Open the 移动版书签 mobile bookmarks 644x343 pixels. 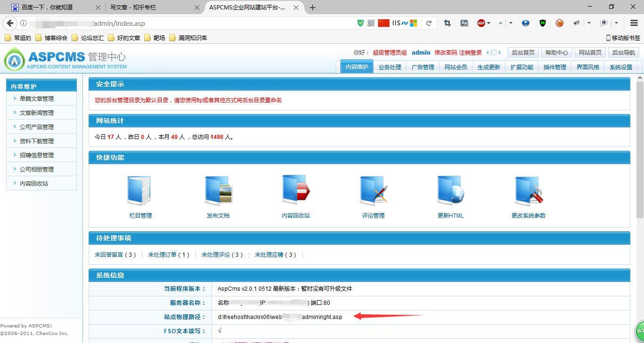[x=623, y=38]
